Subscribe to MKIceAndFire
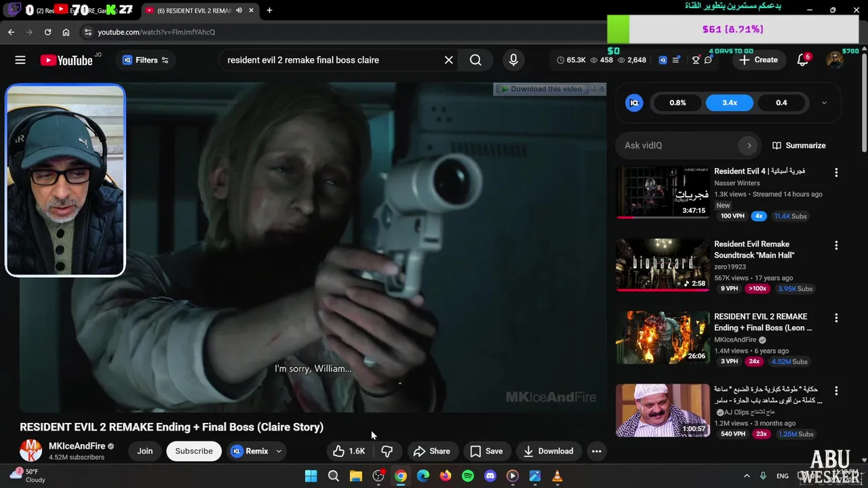Image resolution: width=868 pixels, height=488 pixels. click(194, 451)
